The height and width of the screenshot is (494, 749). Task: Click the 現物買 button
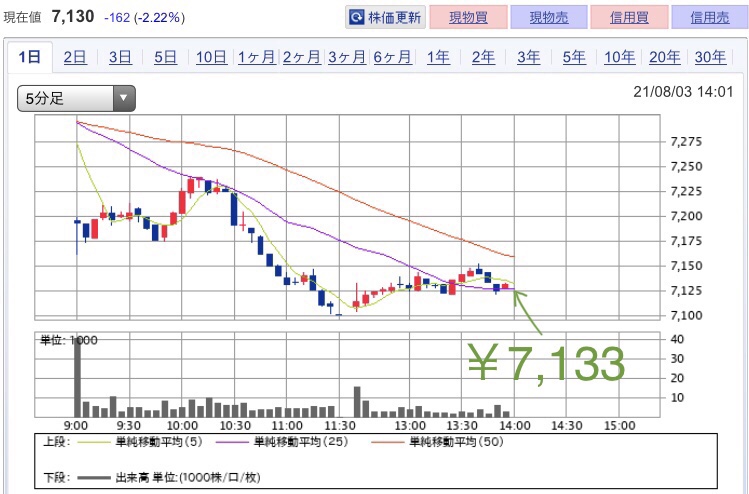[468, 18]
